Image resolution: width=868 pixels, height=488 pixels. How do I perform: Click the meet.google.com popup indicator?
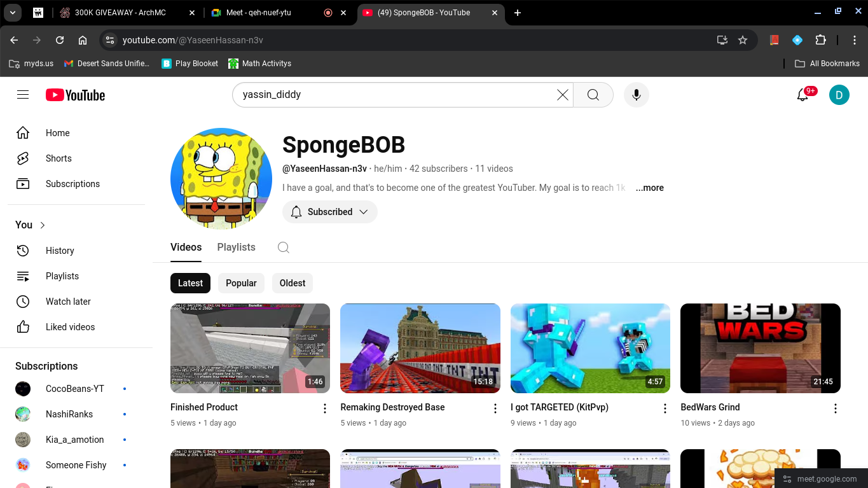point(821,479)
